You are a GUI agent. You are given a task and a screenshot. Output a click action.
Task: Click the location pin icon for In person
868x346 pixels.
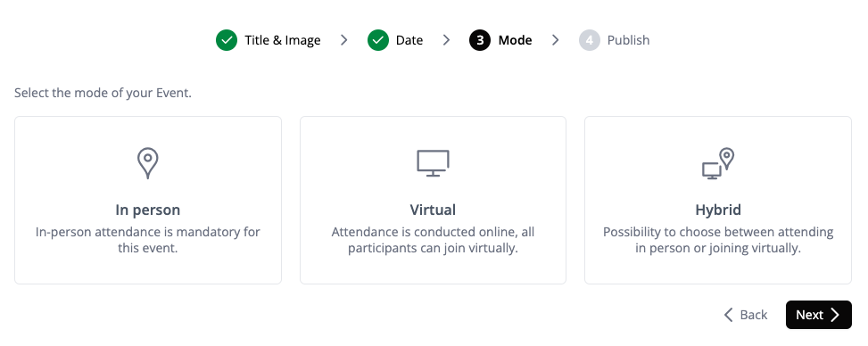click(148, 163)
